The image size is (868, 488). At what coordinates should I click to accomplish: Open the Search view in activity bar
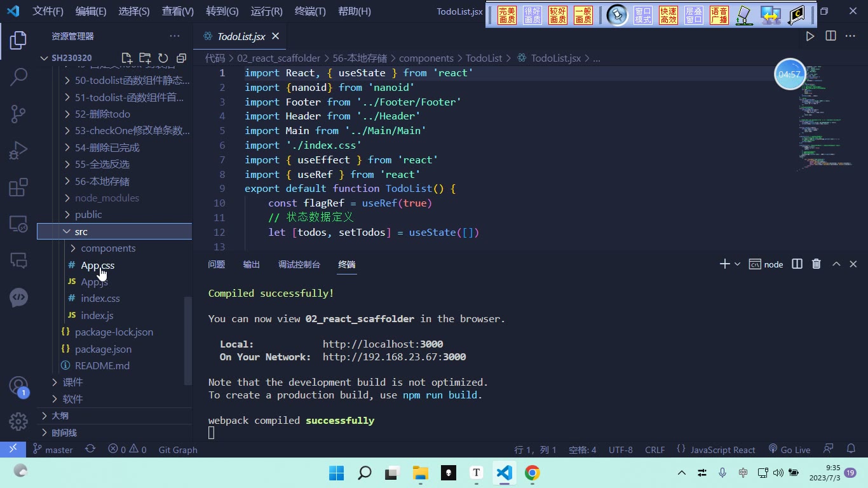click(x=18, y=78)
